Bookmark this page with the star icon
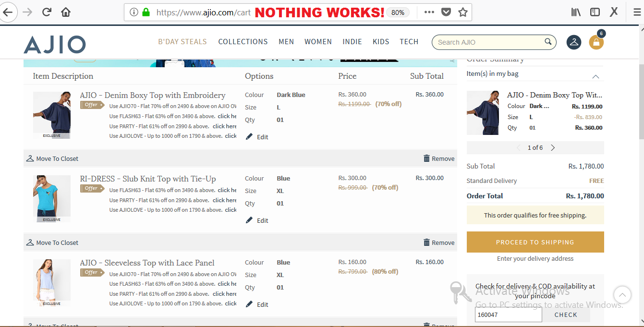This screenshot has height=327, width=644. click(462, 12)
